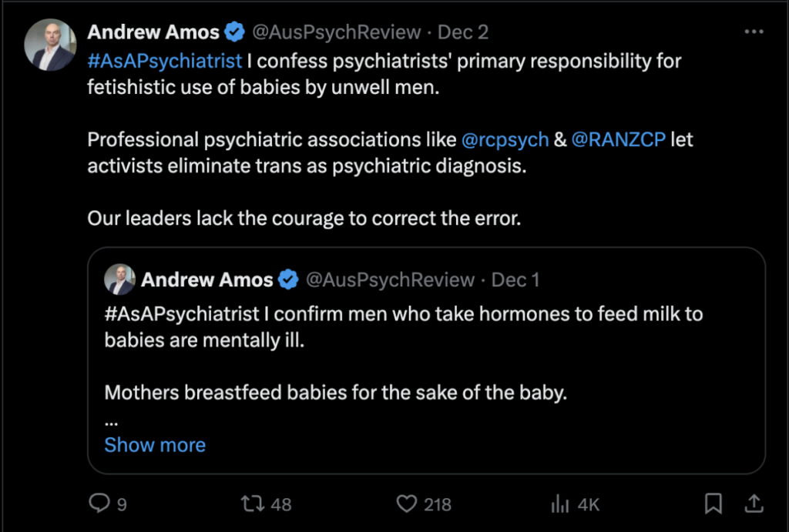789x532 pixels.
Task: Click the quoted post's Andrew Amos name
Action: pos(206,280)
